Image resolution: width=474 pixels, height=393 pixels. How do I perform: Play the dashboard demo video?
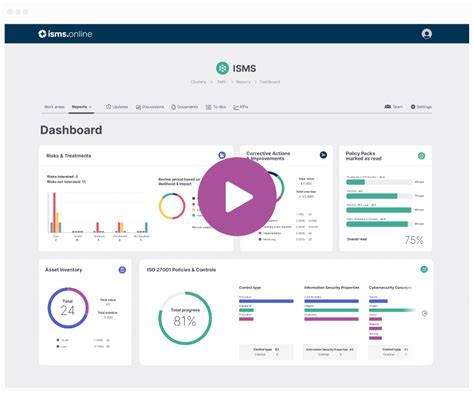[237, 197]
